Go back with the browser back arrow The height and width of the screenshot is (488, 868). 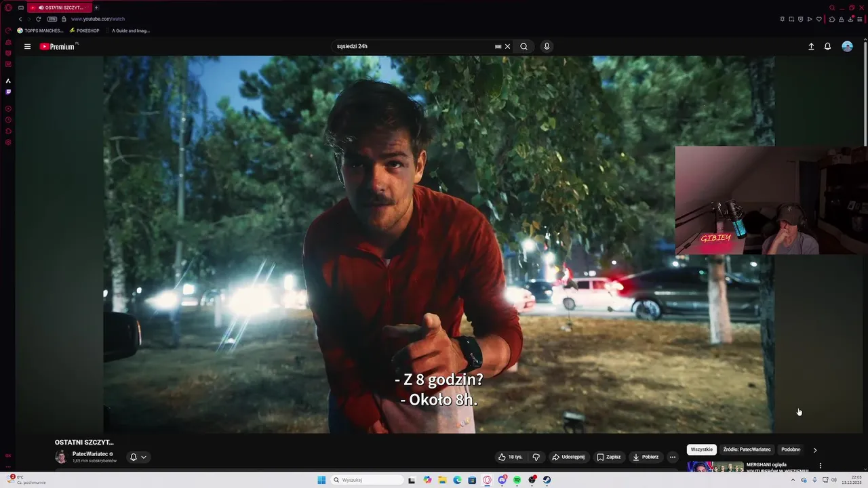[20, 19]
